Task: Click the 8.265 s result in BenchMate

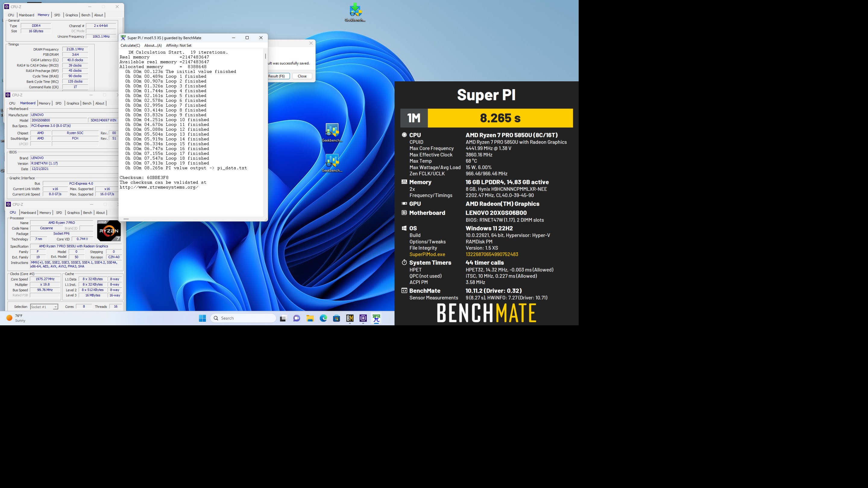Action: coord(500,118)
